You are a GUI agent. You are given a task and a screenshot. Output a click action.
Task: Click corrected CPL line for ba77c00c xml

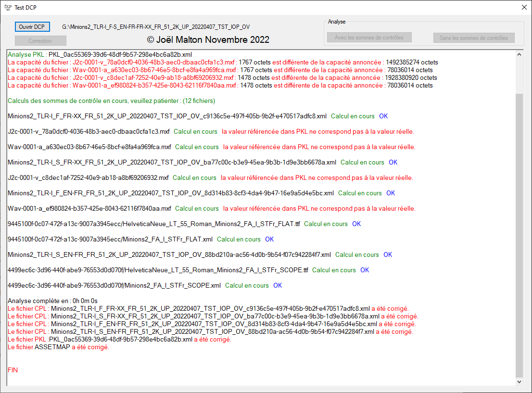[x=213, y=317]
